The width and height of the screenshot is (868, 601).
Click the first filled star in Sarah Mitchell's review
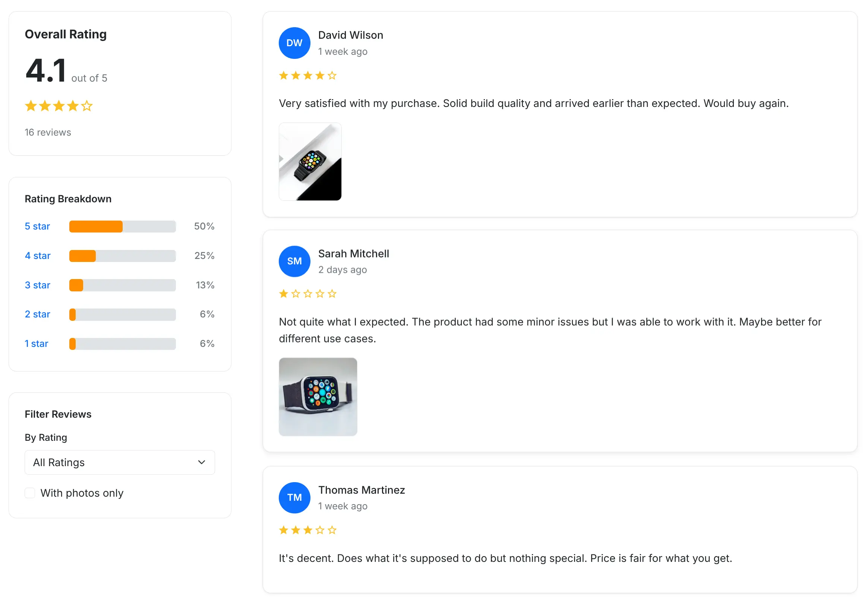point(284,293)
